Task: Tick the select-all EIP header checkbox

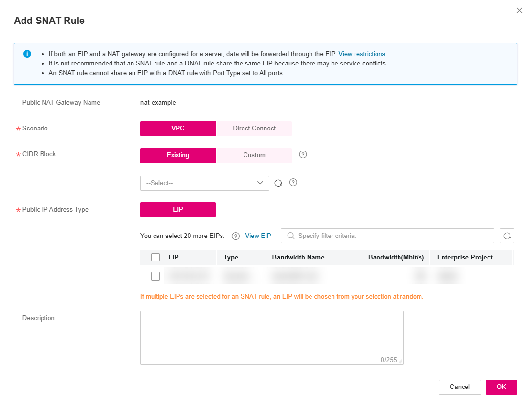Action: pos(155,257)
